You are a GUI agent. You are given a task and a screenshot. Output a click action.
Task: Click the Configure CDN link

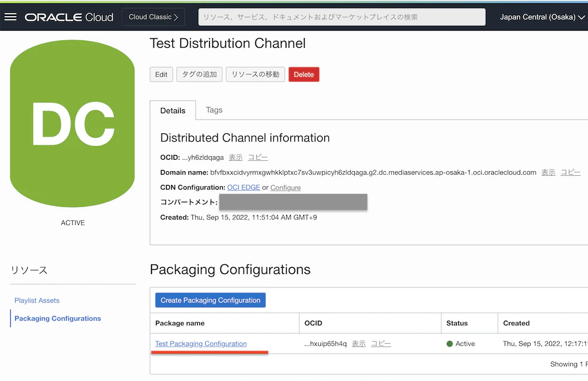click(285, 187)
